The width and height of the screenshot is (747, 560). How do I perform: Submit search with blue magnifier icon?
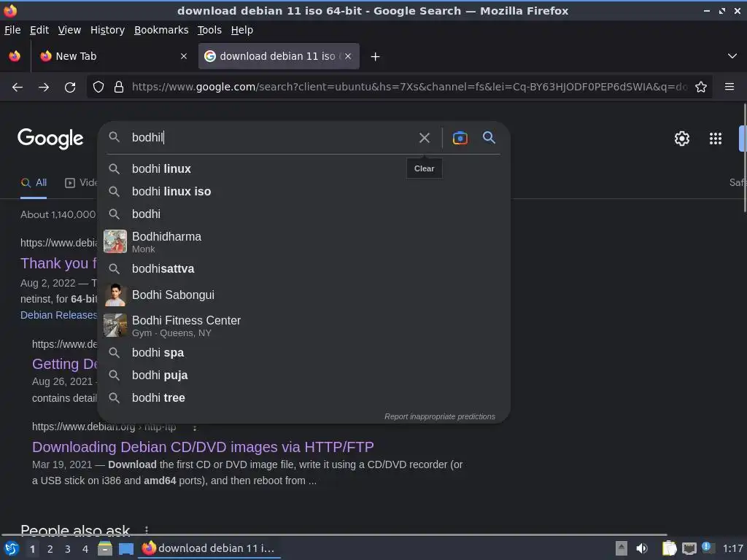[489, 138]
